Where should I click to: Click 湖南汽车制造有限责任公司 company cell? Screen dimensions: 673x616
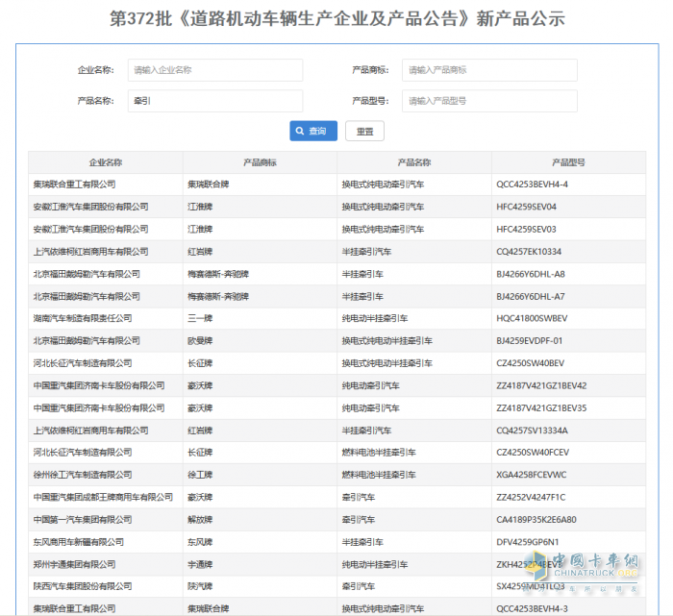(82, 318)
